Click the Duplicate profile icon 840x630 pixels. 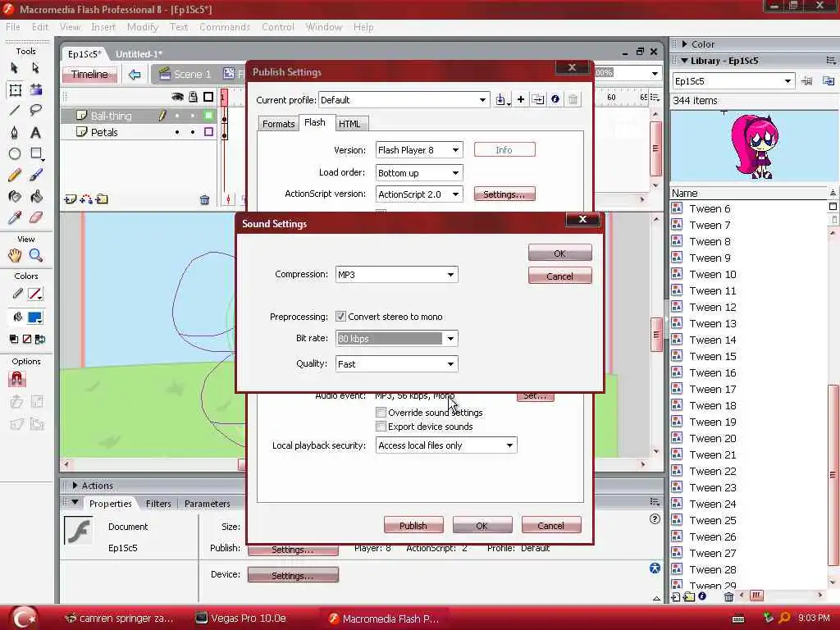538,99
